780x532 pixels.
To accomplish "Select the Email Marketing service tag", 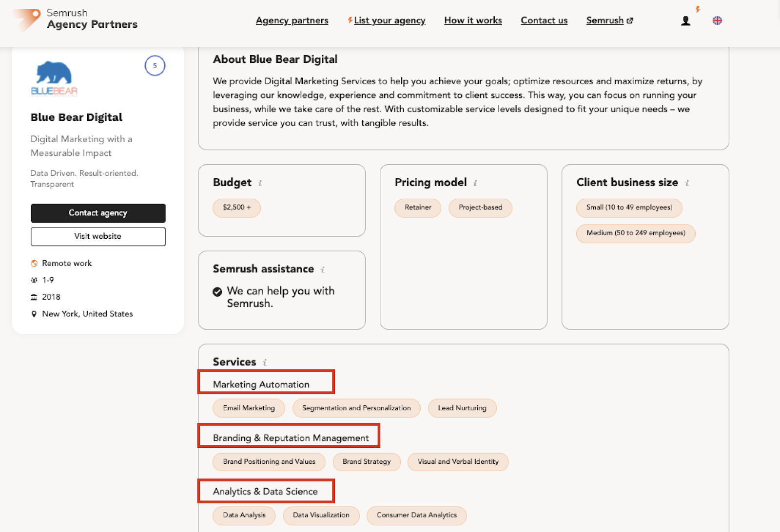I will pyautogui.click(x=249, y=408).
